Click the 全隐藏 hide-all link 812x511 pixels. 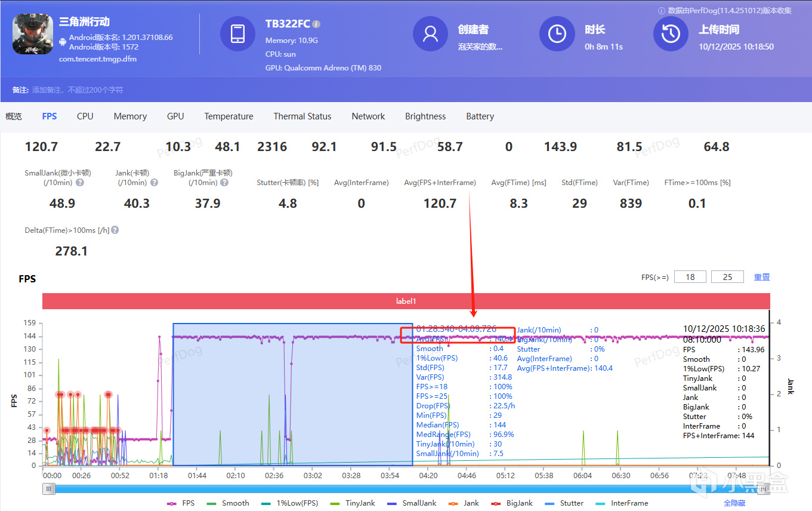click(734, 503)
